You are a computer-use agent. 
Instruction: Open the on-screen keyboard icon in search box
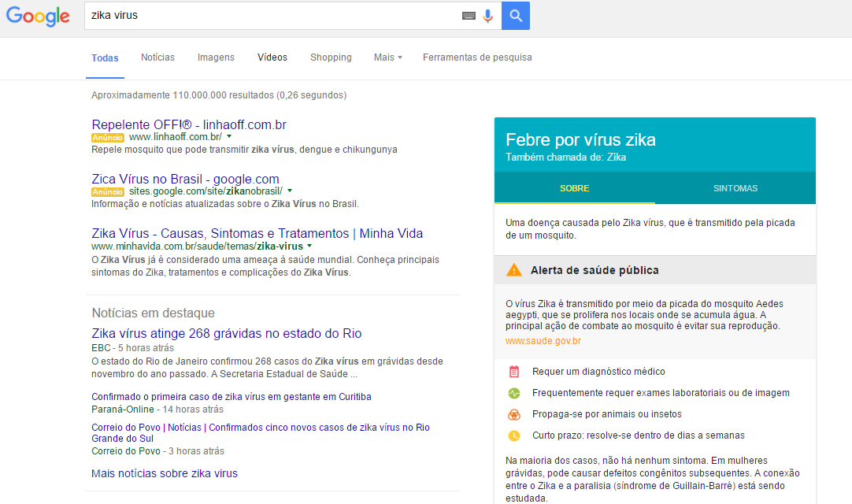click(x=469, y=16)
